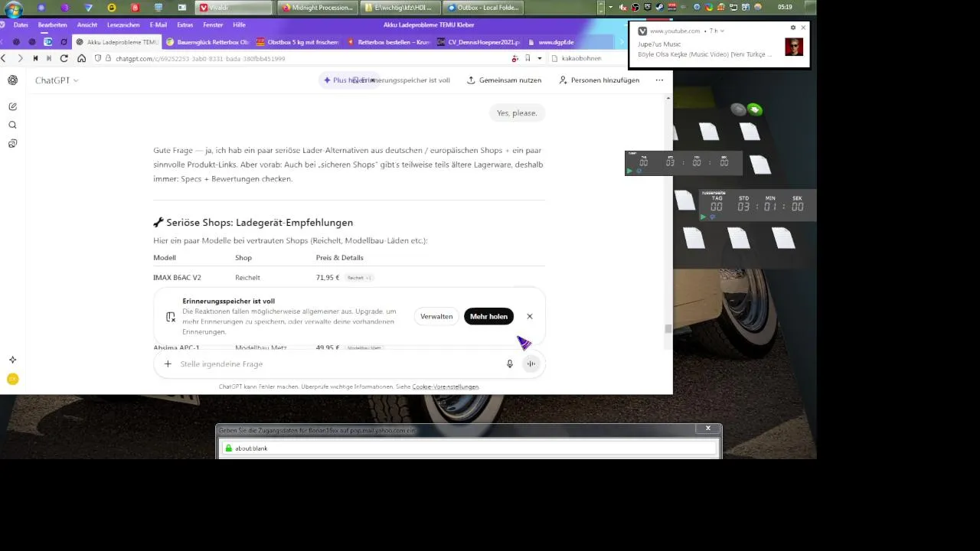Open the Windows Start orb
The height and width of the screenshot is (551, 980).
coord(13,9)
